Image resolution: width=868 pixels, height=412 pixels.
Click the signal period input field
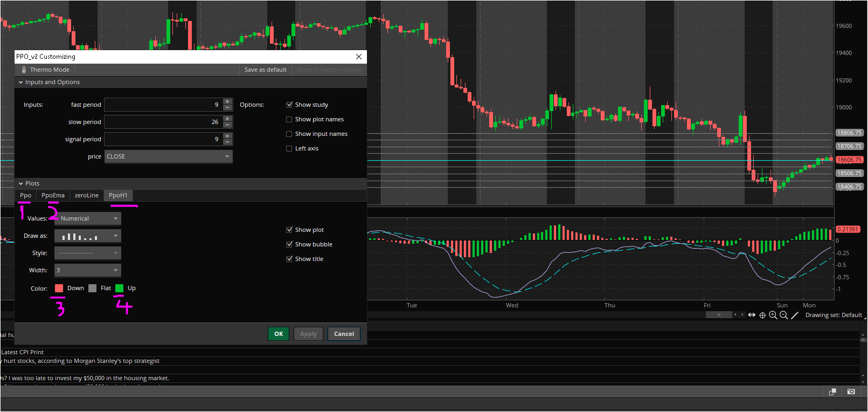(163, 139)
